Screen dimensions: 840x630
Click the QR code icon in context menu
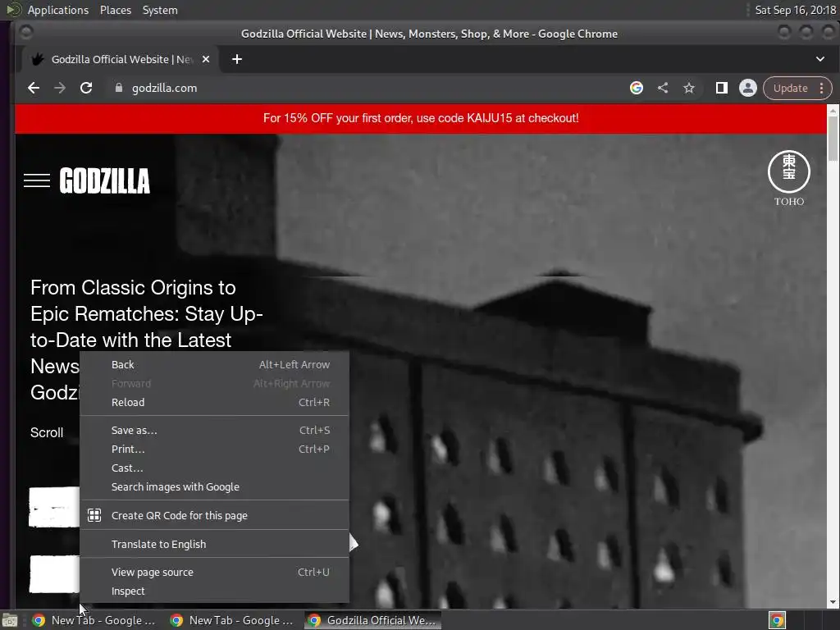pos(94,515)
